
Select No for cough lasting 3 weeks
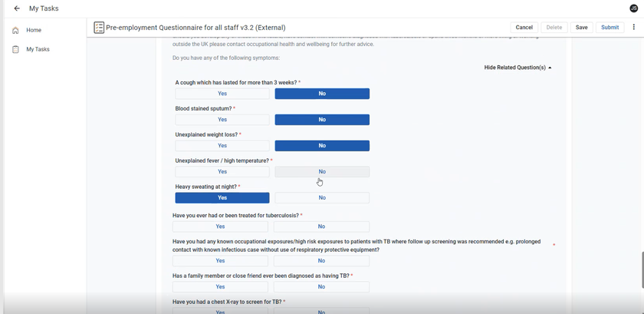322,94
